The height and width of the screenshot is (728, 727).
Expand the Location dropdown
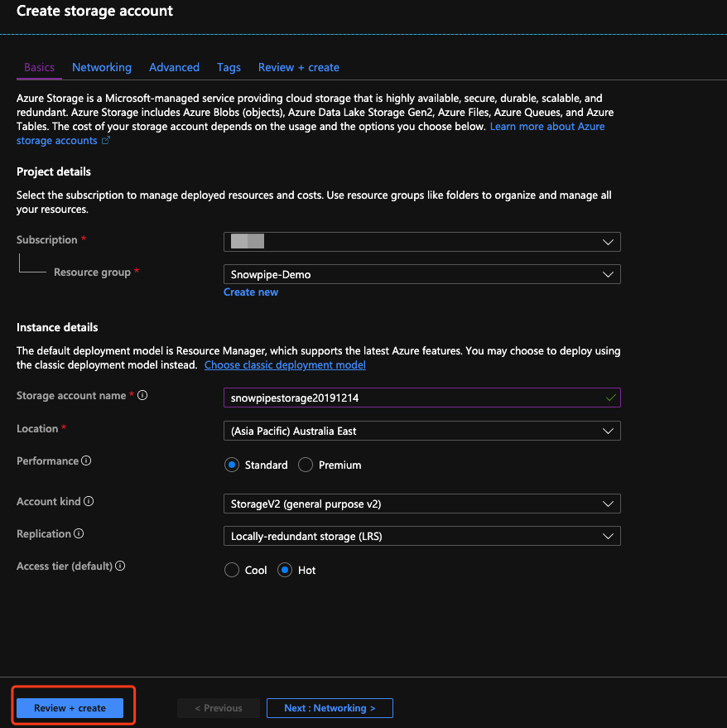[x=422, y=431]
